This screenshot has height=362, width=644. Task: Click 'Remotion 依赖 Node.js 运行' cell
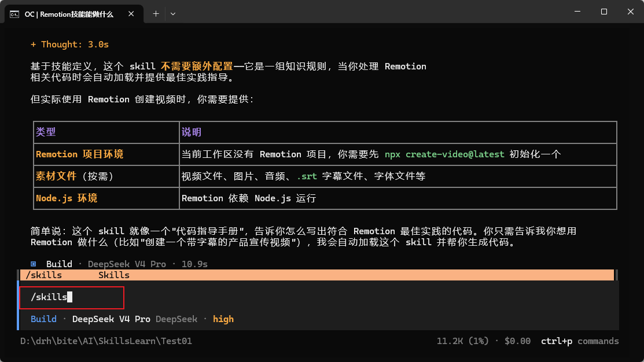coord(398,198)
